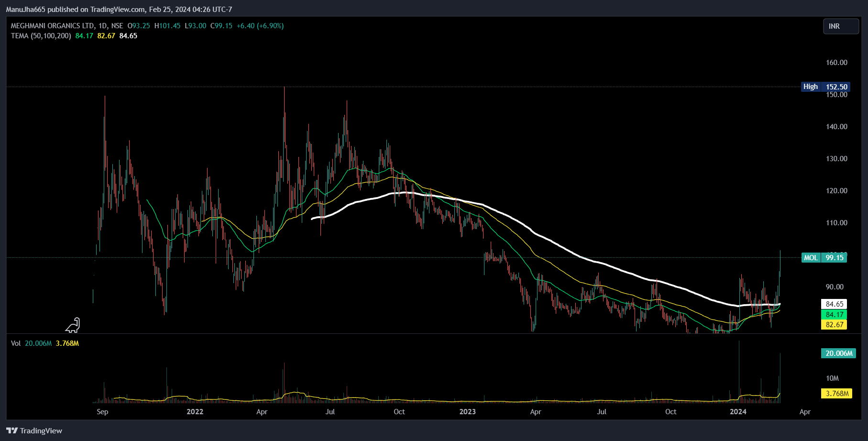Viewport: 868px width, 441px height.
Task: Click the white TEMA value 84.65 in legend
Action: tap(128, 36)
